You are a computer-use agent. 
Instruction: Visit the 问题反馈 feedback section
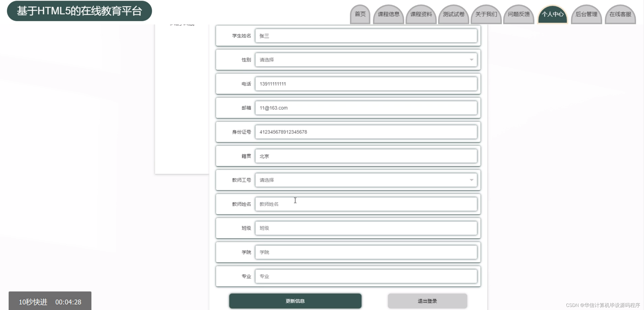(519, 14)
